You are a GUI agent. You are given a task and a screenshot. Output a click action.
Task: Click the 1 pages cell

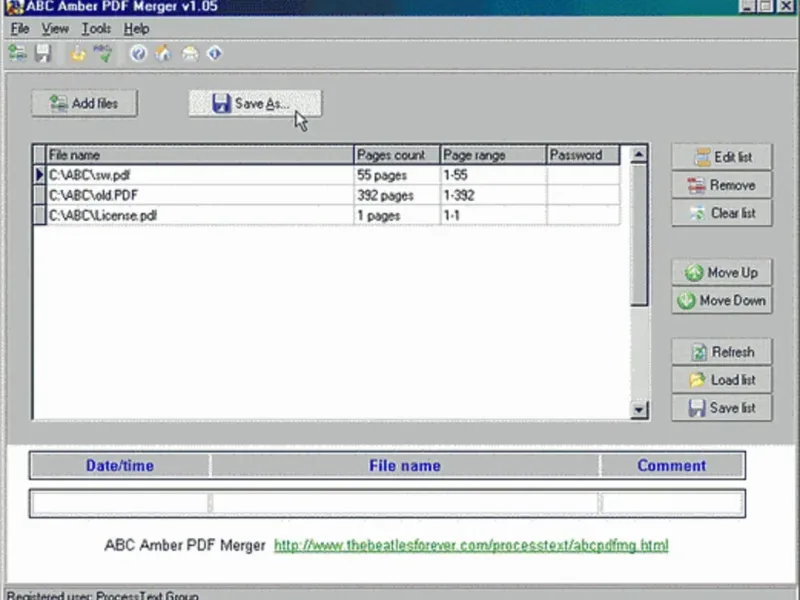(x=396, y=215)
